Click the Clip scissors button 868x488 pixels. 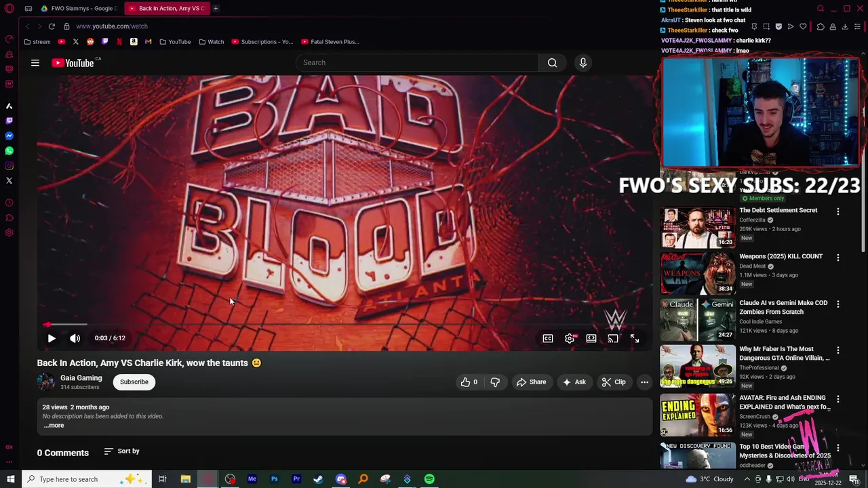click(614, 382)
